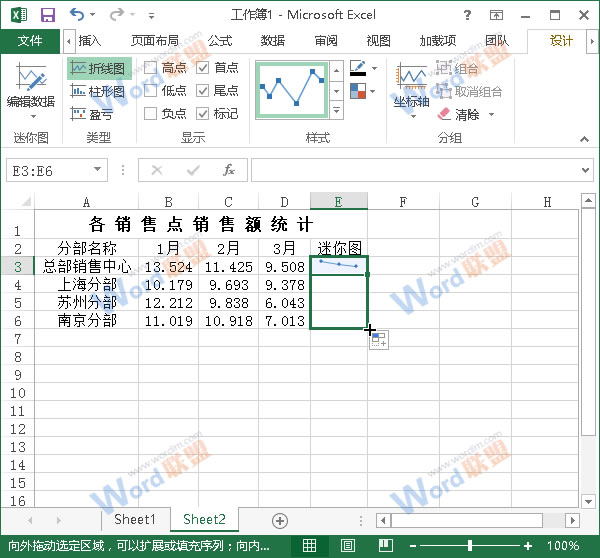Switch to the 数据 ribbon tab

pos(273,41)
